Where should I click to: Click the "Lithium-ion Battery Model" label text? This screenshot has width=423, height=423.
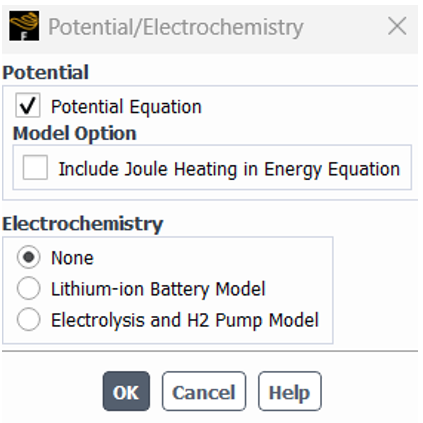point(158,289)
